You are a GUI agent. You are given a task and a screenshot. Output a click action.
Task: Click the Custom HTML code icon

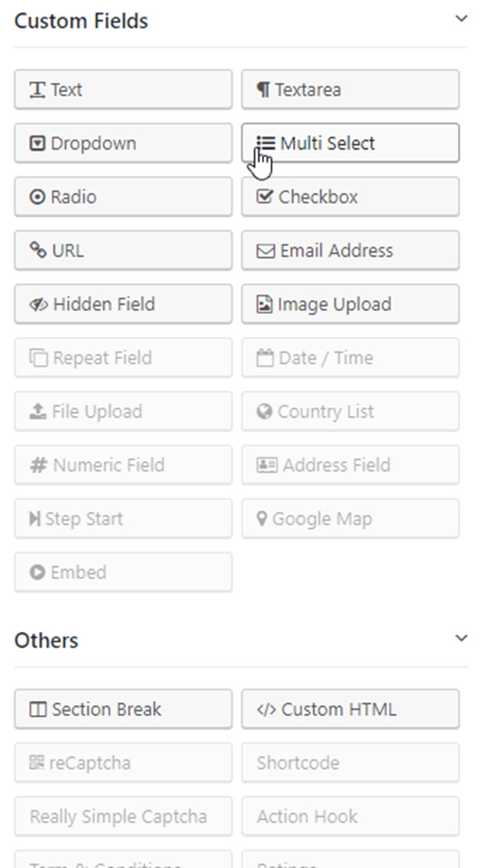(x=266, y=710)
